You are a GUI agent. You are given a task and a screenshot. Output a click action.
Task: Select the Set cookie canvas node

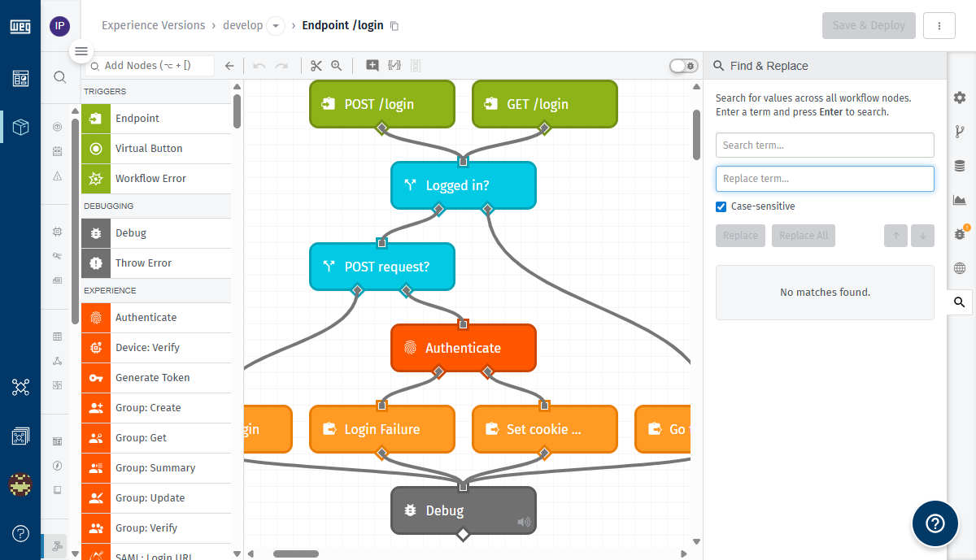pos(545,429)
